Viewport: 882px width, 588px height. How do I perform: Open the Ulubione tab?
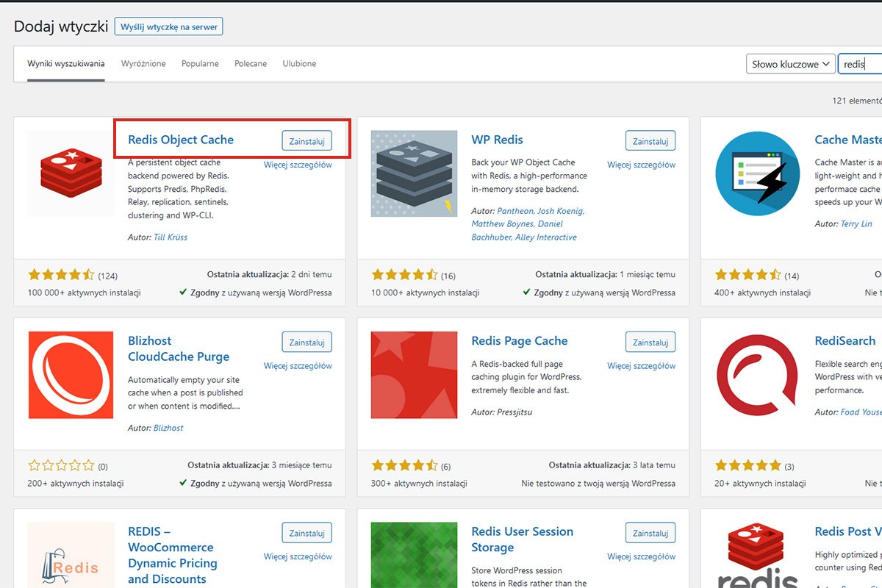[298, 63]
